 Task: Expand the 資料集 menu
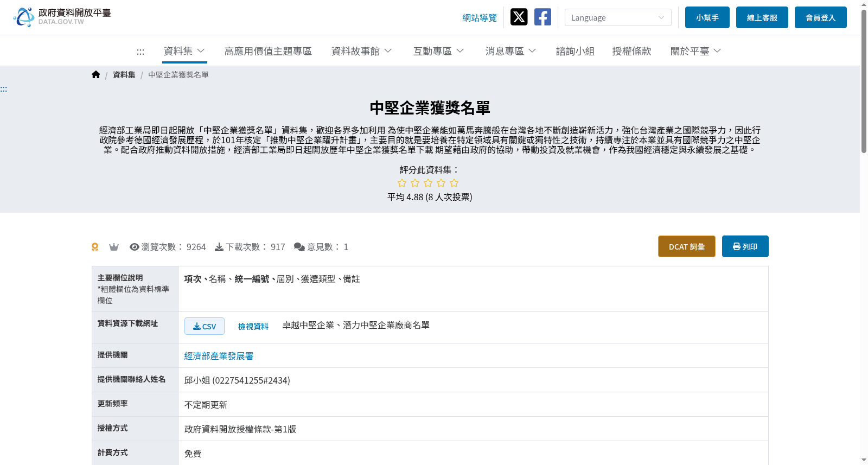pos(184,51)
